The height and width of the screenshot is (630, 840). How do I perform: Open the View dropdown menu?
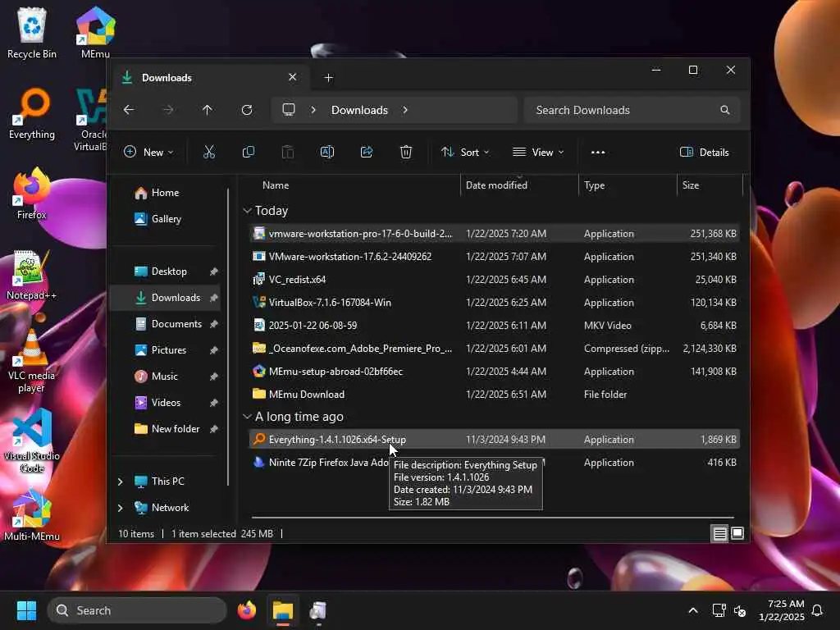point(538,152)
